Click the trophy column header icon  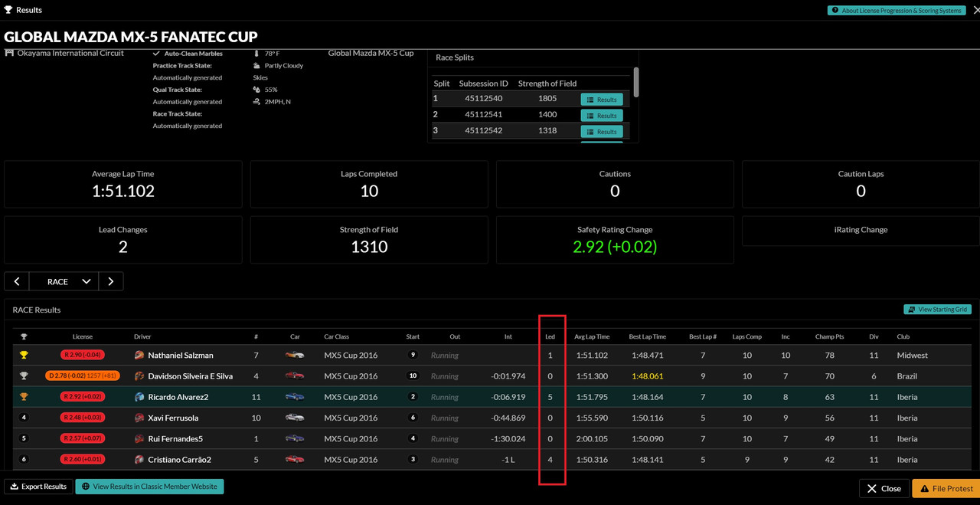[24, 336]
